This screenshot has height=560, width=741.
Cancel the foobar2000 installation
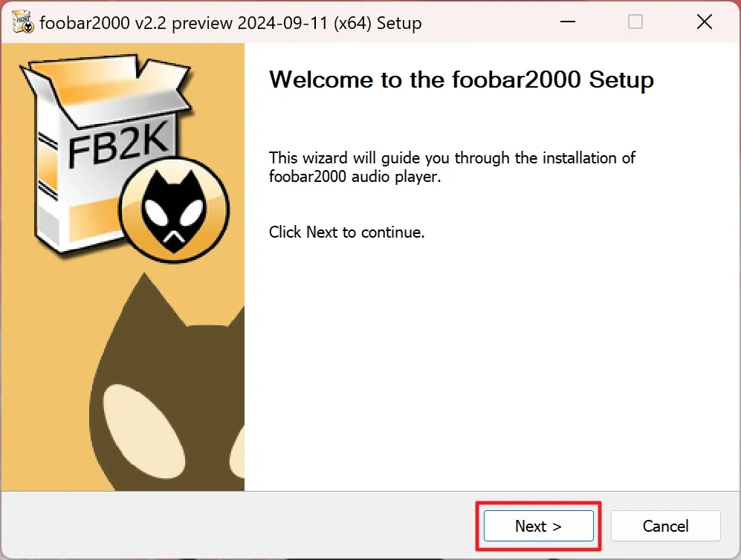665,526
